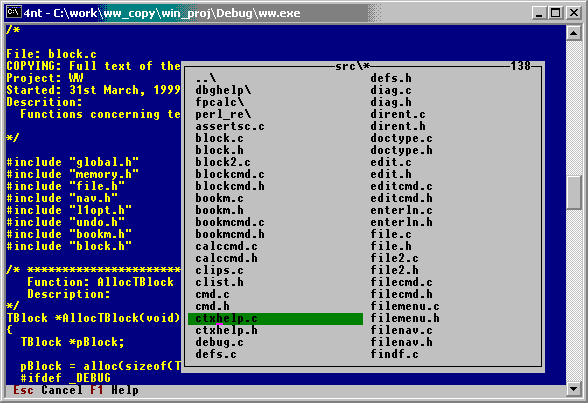Select file.h in the file list
This screenshot has width=588, height=403.
pyautogui.click(x=391, y=246)
